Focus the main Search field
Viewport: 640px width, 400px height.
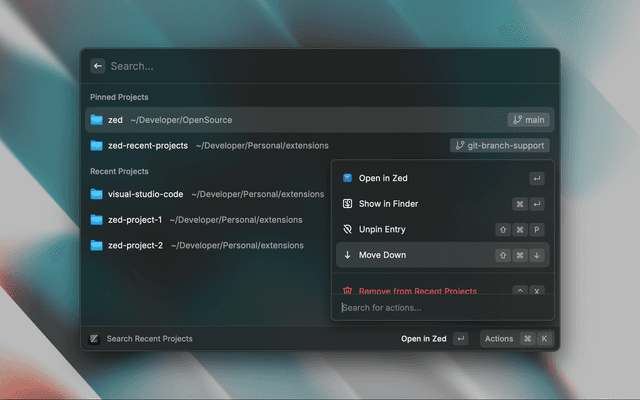click(x=320, y=66)
